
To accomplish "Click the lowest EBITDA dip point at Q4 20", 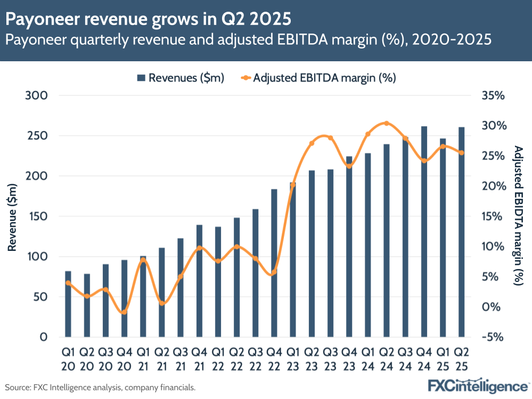I will [124, 313].
